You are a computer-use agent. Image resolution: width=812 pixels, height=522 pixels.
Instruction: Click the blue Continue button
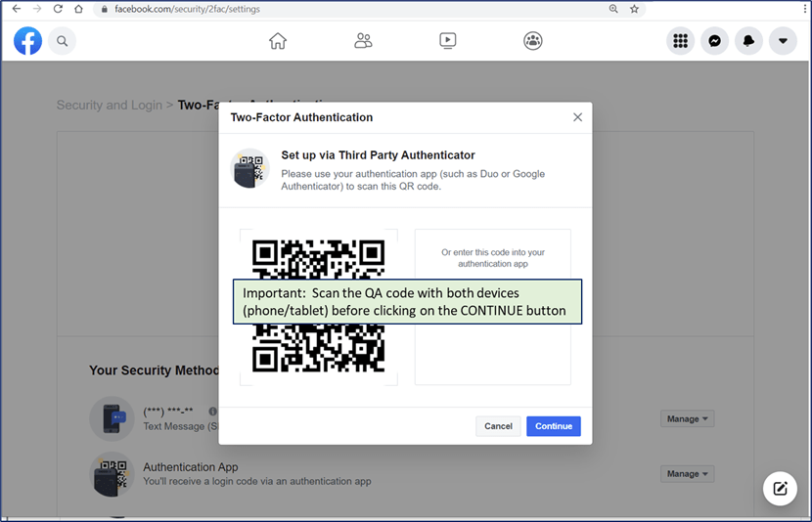pyautogui.click(x=553, y=426)
